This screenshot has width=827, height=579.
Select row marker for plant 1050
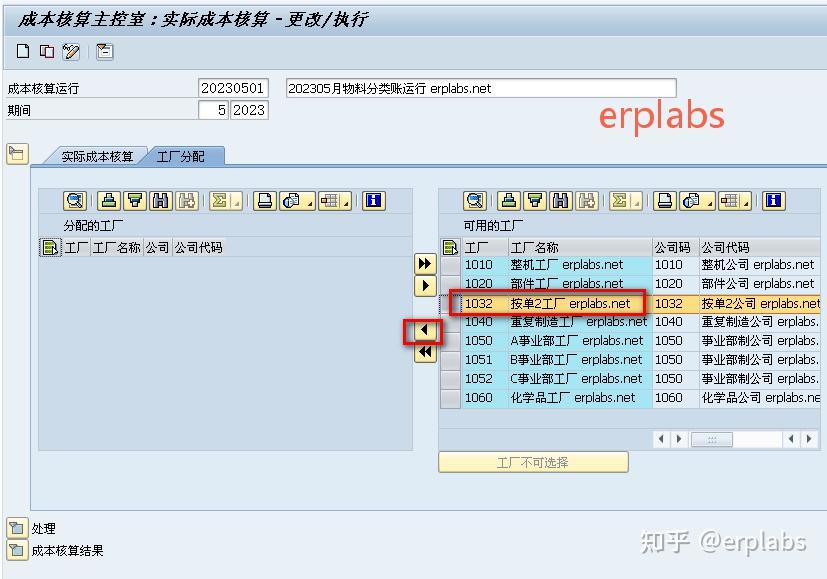pyautogui.click(x=450, y=341)
